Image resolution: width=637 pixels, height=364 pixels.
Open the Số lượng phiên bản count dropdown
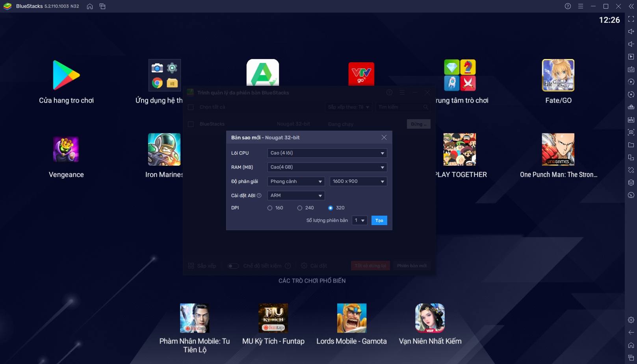(x=359, y=220)
